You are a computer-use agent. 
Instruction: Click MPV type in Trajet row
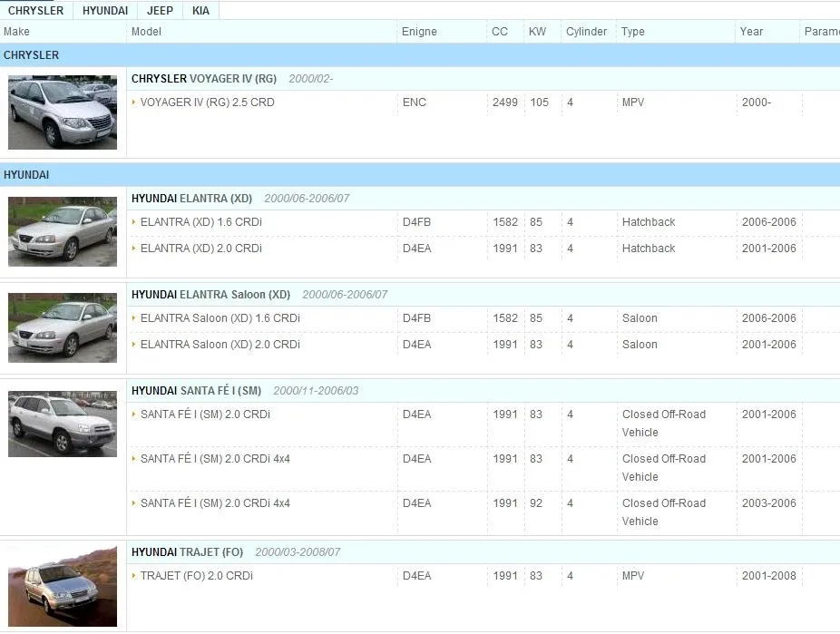(632, 576)
